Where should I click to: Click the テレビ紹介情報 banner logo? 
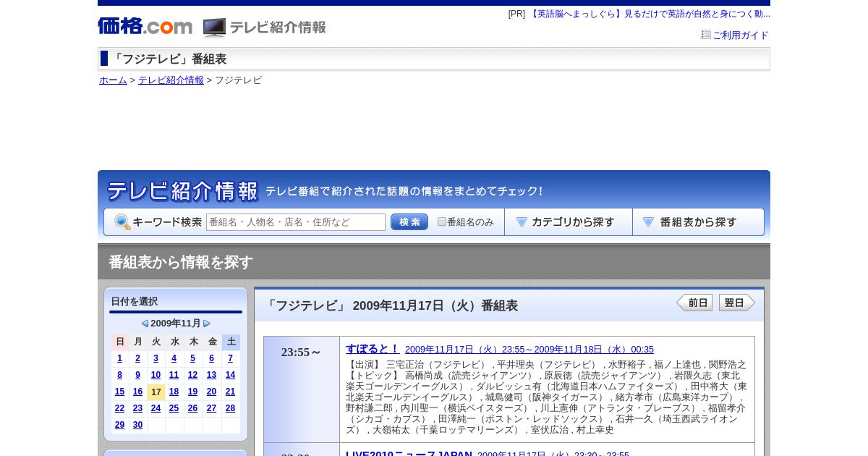click(x=182, y=191)
